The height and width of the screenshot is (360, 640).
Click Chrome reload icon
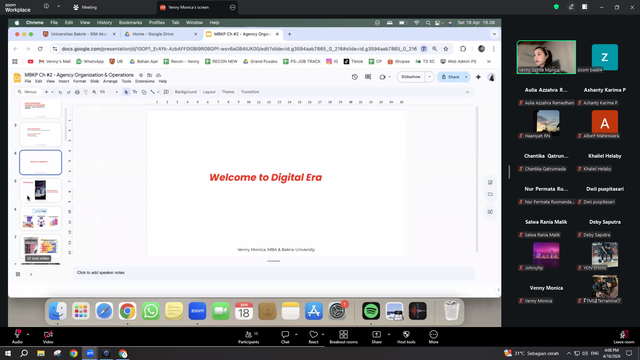pyautogui.click(x=40, y=49)
